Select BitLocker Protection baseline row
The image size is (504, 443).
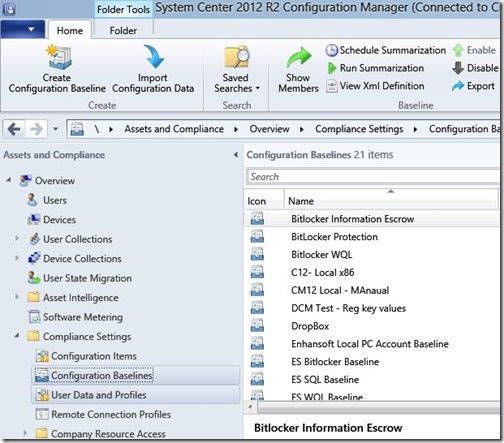pyautogui.click(x=371, y=237)
